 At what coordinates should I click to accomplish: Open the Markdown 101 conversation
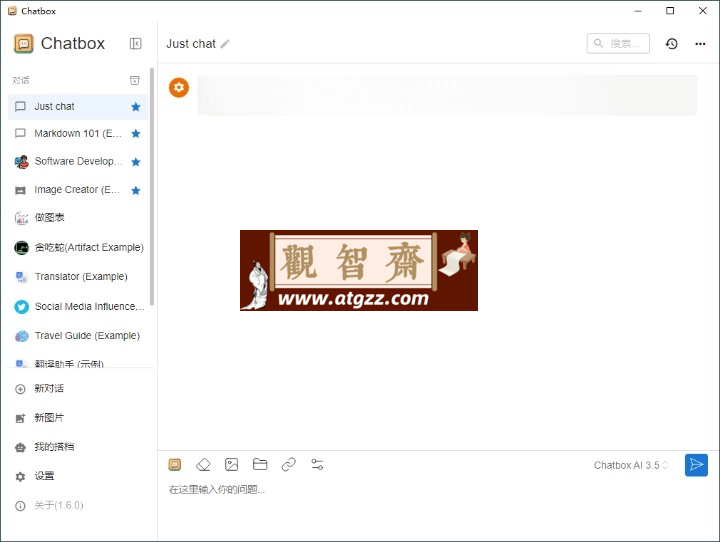point(78,134)
